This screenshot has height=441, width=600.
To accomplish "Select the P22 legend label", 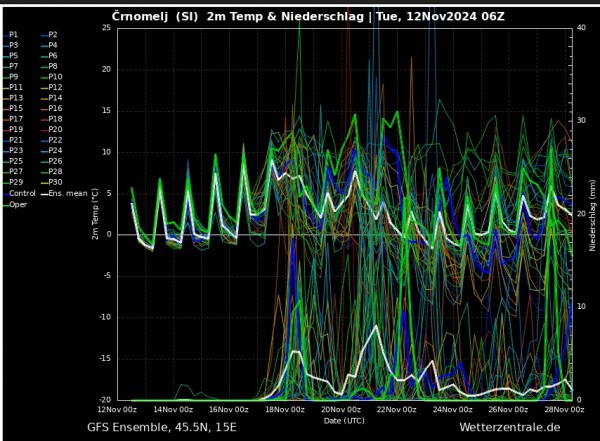I will [x=52, y=140].
